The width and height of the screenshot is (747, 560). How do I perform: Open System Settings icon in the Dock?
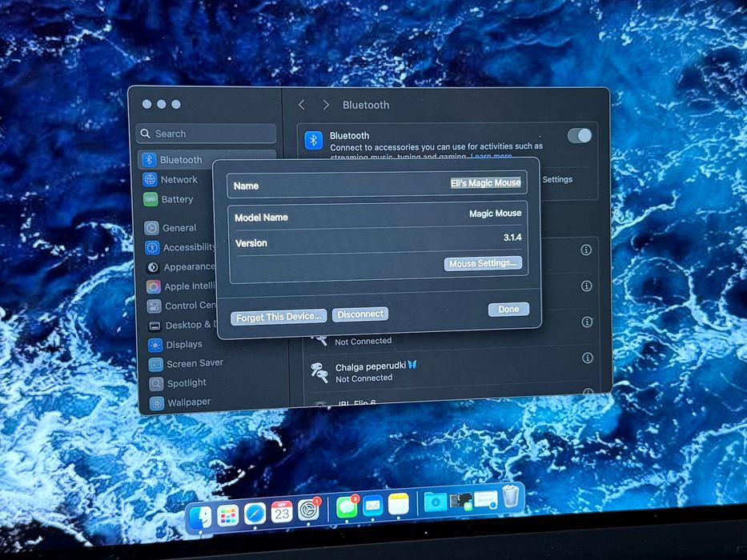(x=309, y=510)
